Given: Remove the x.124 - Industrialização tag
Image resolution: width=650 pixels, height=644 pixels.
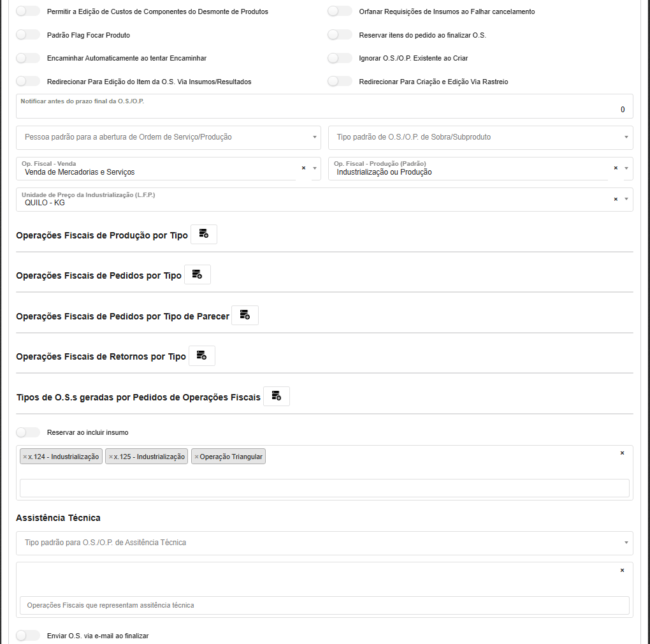Looking at the screenshot, I should pos(25,457).
